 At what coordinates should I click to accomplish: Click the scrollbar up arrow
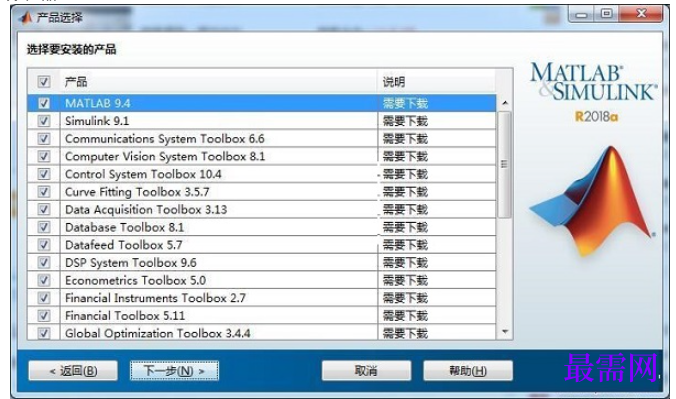click(504, 103)
